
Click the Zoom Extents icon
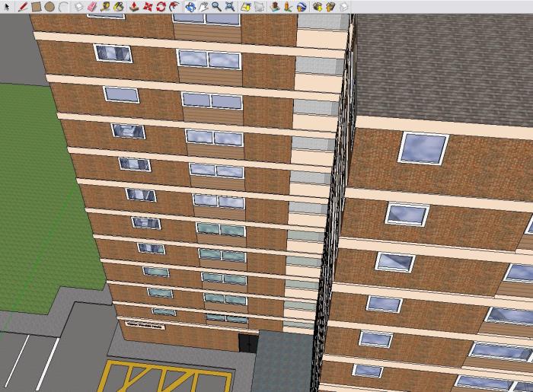click(230, 6)
